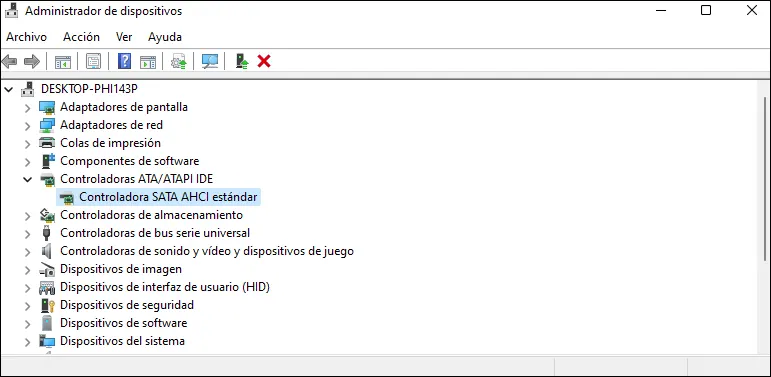771x377 pixels.
Task: Expand Controladoras de almacenamiento
Action: pos(28,215)
